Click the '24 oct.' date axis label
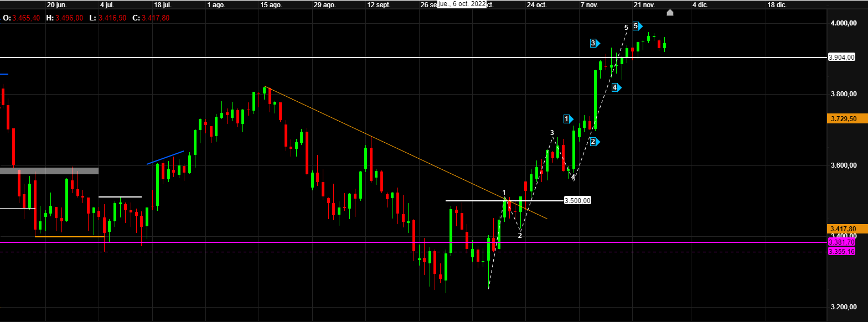The height and width of the screenshot is (322, 868). (x=537, y=4)
